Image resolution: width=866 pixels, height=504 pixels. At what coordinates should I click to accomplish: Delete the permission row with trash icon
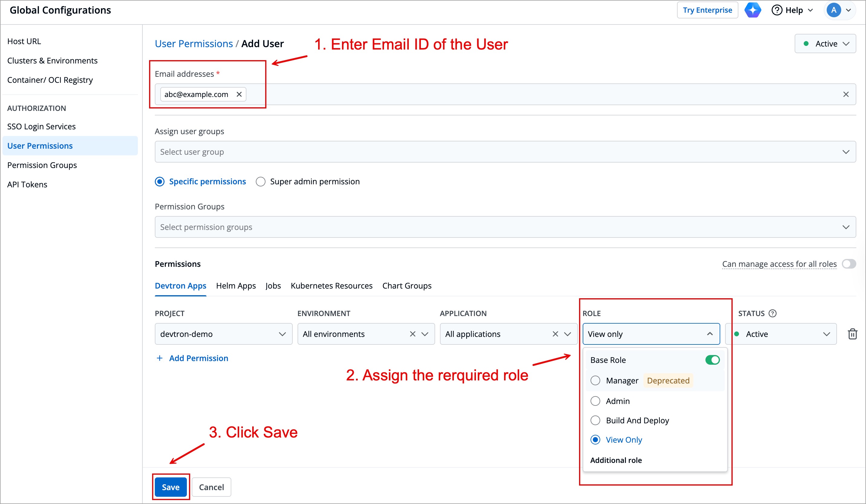[x=852, y=334]
